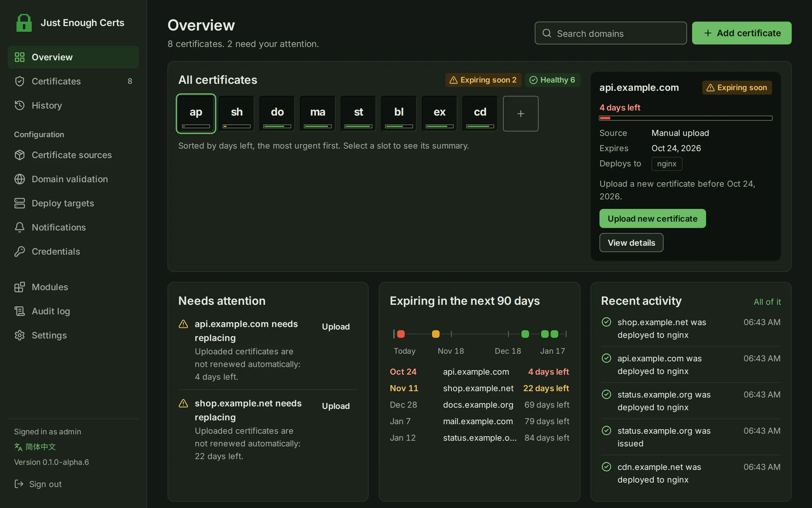The height and width of the screenshot is (508, 812).
Task: Select the 'bl' certificate slot
Action: (x=399, y=114)
